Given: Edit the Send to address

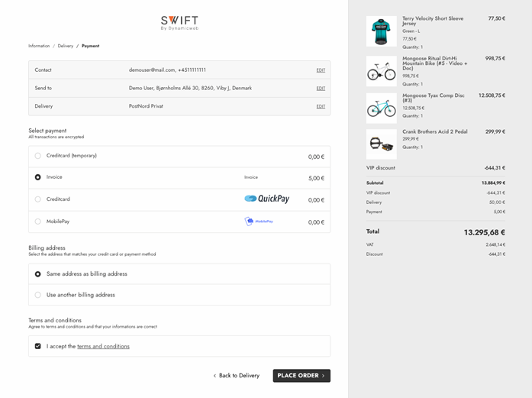Looking at the screenshot, I should coord(321,89).
